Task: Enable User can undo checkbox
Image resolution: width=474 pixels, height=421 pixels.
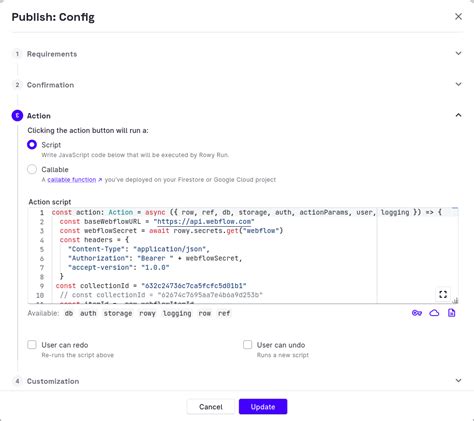Action: tap(247, 345)
